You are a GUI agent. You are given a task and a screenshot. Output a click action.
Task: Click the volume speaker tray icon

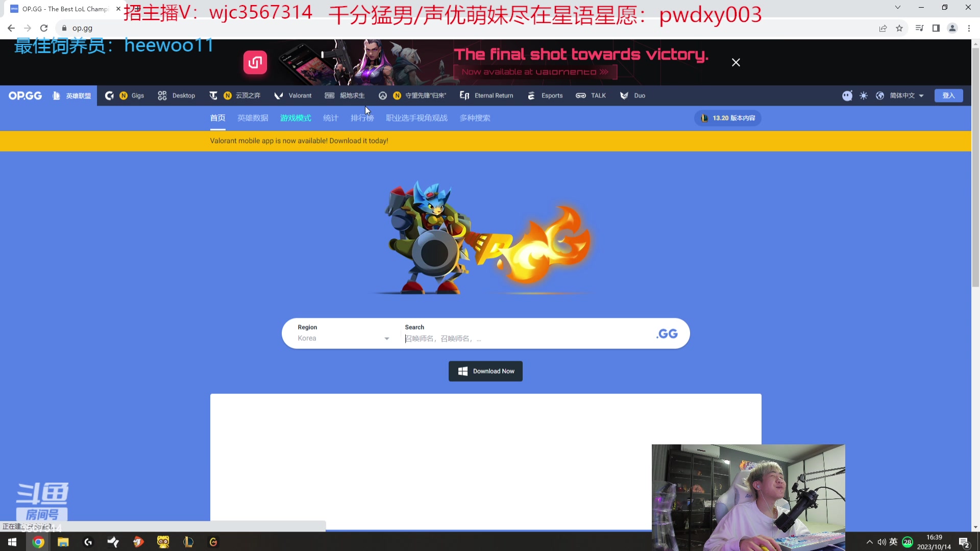[x=881, y=542]
